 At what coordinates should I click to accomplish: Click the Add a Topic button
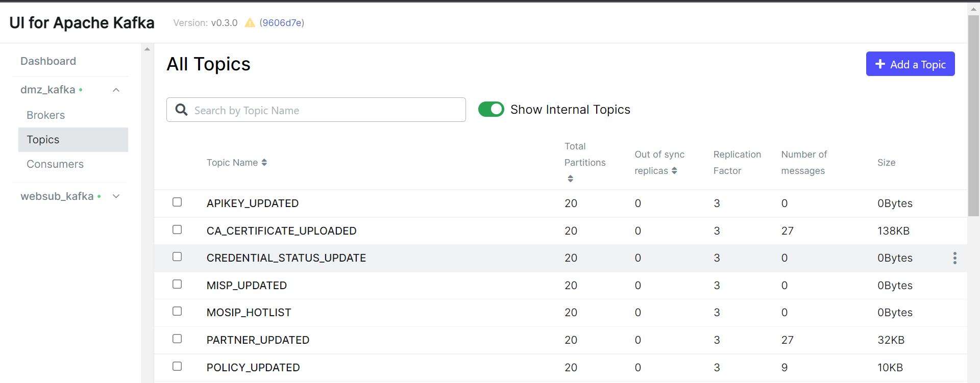click(x=910, y=64)
